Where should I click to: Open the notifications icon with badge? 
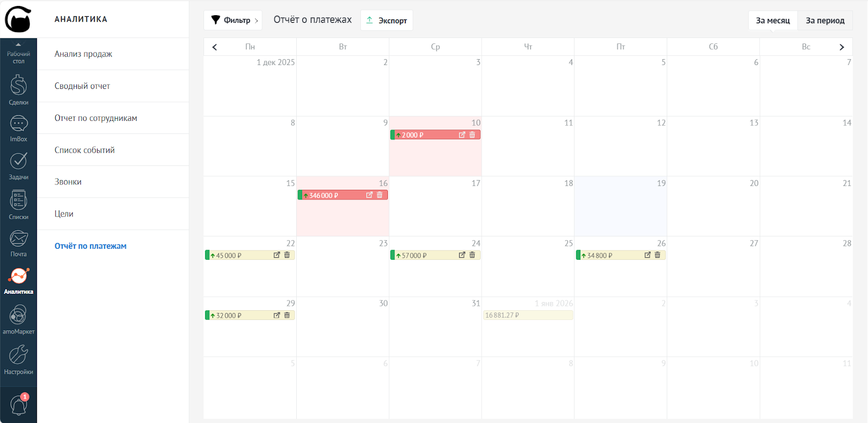coord(19,405)
